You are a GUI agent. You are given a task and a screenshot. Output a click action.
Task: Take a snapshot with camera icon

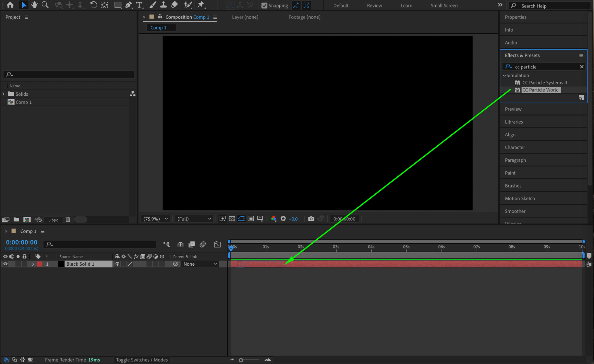pos(311,219)
